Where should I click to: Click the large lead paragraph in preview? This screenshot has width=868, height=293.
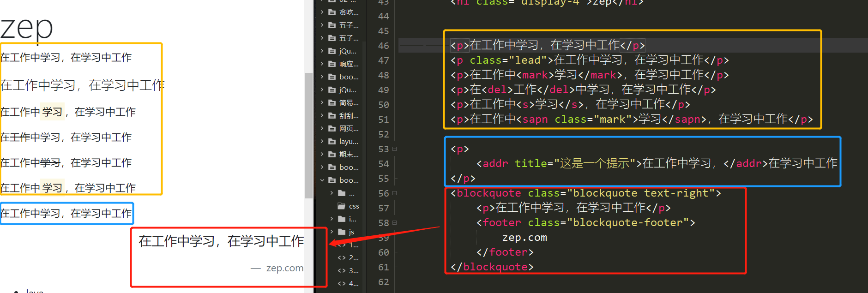(x=82, y=85)
